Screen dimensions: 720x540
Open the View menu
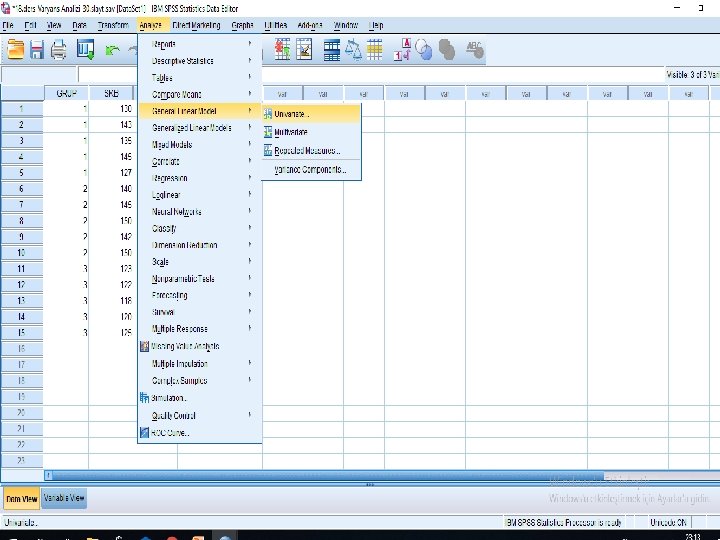[54, 25]
